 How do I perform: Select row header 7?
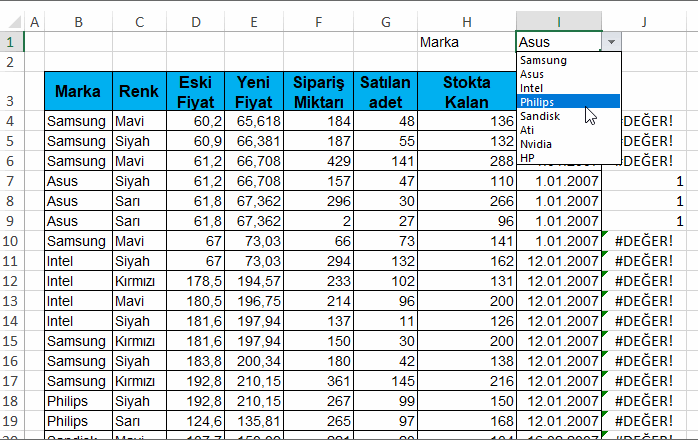coord(10,181)
